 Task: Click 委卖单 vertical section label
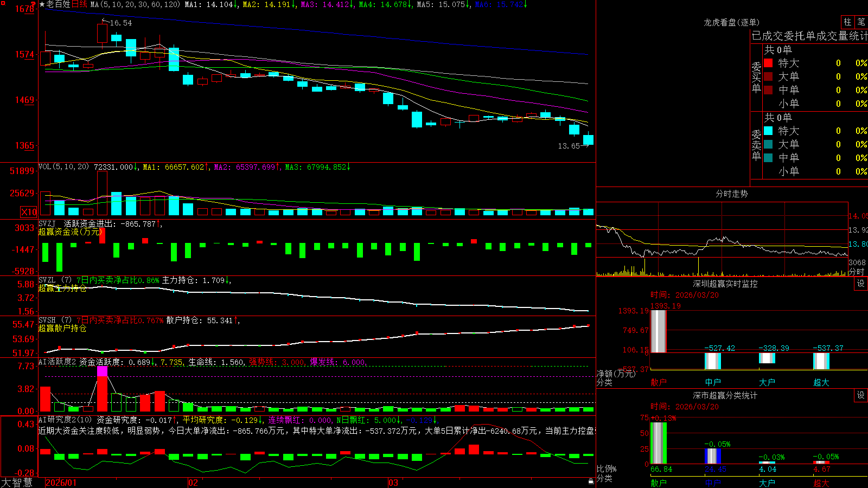756,145
